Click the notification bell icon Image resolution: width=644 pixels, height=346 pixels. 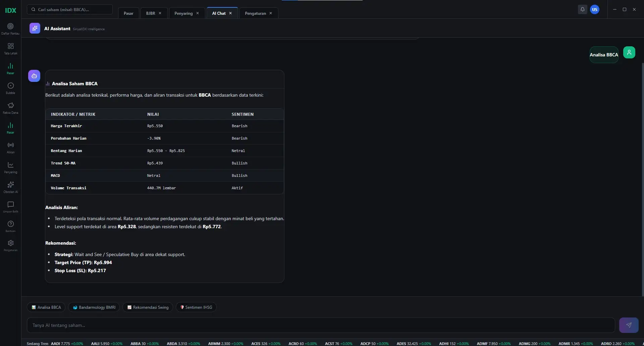pyautogui.click(x=583, y=9)
